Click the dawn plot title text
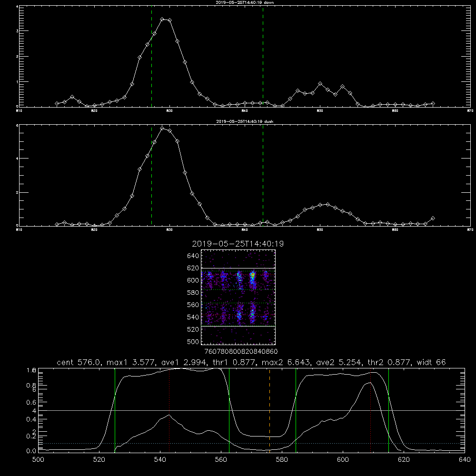Image resolution: width=476 pixels, height=476 pixels. [x=245, y=2]
